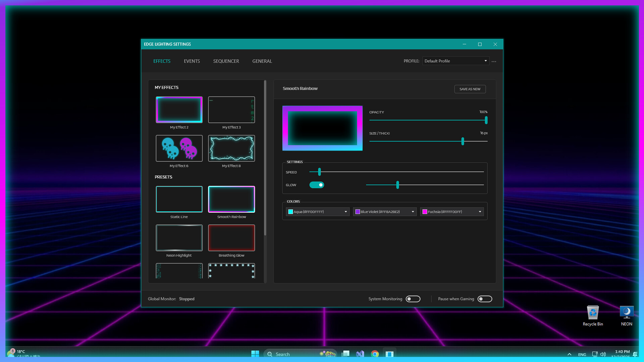This screenshot has width=644, height=362.
Task: Turn on Pause when Gaming
Action: tap(485, 299)
